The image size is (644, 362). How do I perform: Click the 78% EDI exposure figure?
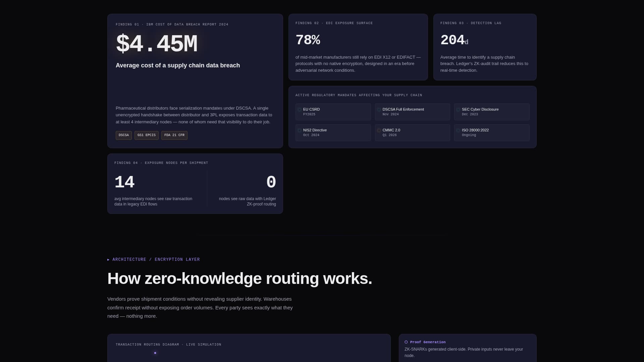pos(308,40)
